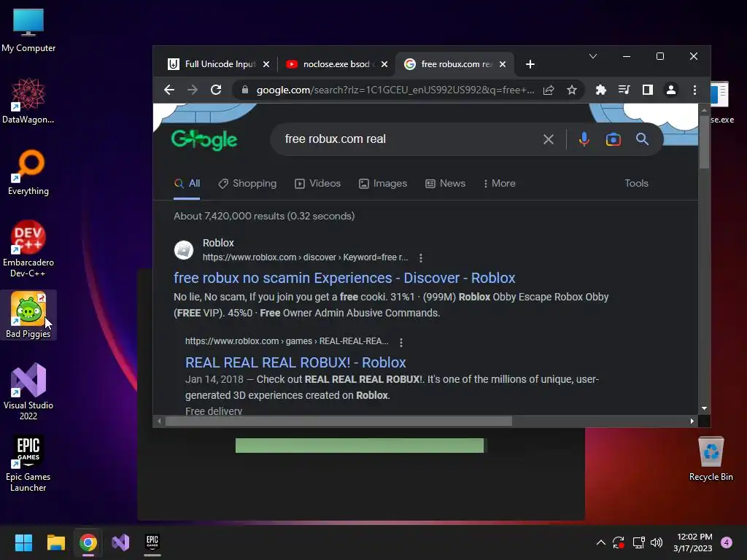View site info via the lock icon
The width and height of the screenshot is (747, 560).
pos(245,90)
